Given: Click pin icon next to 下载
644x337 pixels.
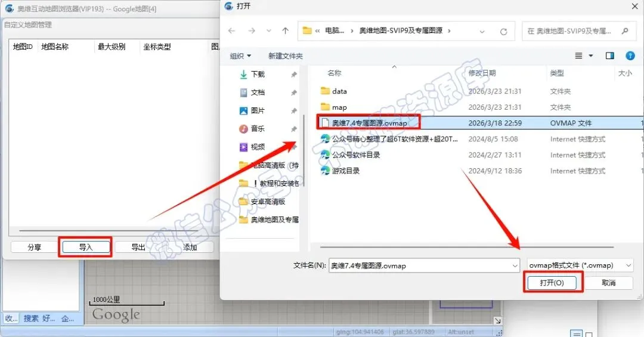Looking at the screenshot, I should pyautogui.click(x=293, y=75).
